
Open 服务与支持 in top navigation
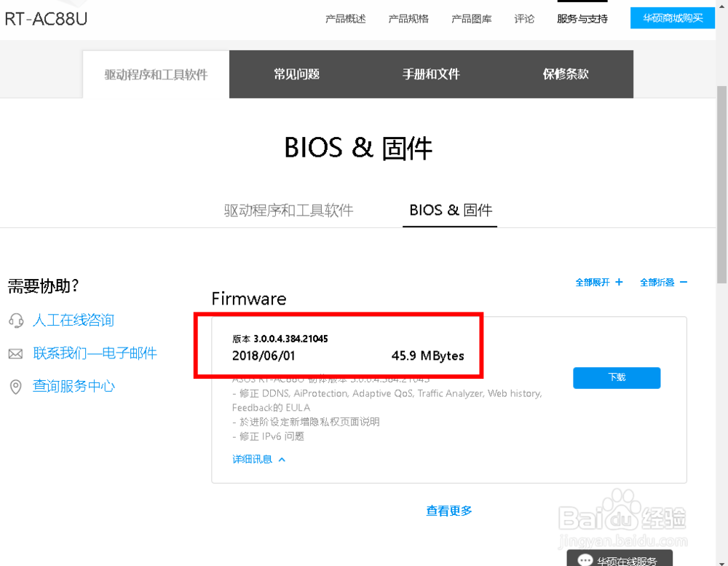[x=582, y=19]
